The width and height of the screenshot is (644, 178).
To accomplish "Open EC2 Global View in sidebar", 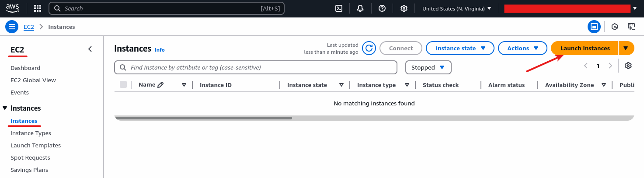I will pos(33,80).
